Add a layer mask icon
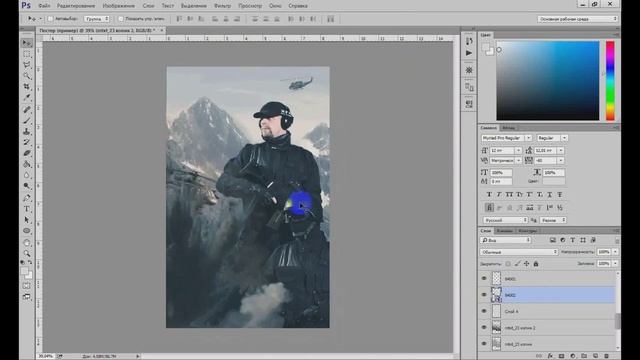This screenshot has width=640, height=360. (561, 356)
